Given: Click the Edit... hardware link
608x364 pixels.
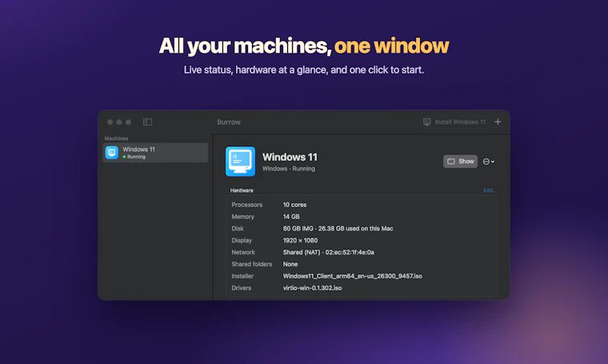Looking at the screenshot, I should point(490,190).
